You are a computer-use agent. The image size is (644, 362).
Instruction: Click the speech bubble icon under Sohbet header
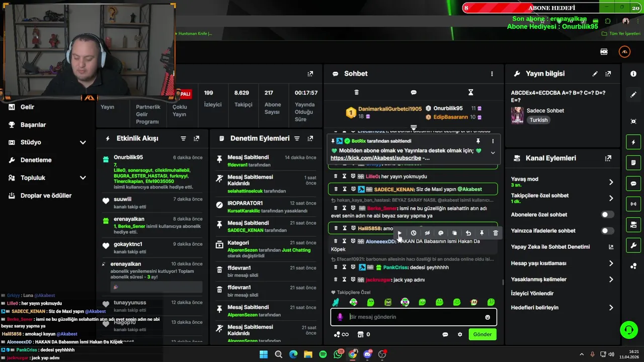pyautogui.click(x=414, y=93)
